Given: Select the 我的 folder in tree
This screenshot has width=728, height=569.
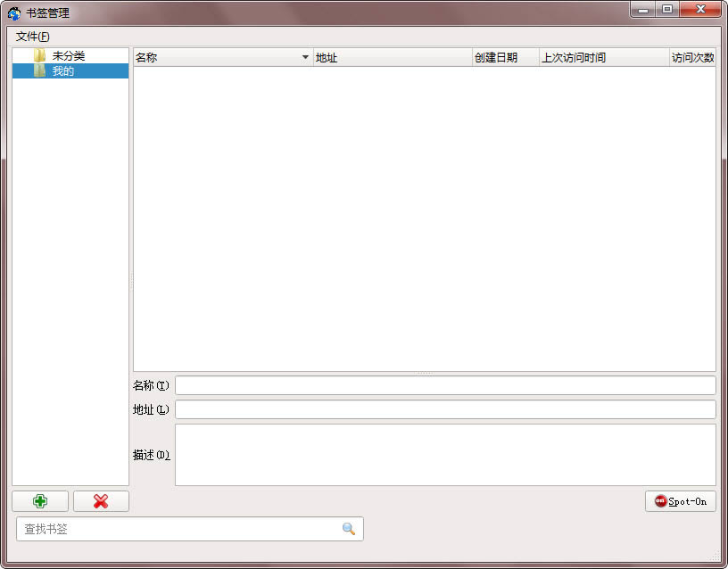Looking at the screenshot, I should click(70, 71).
